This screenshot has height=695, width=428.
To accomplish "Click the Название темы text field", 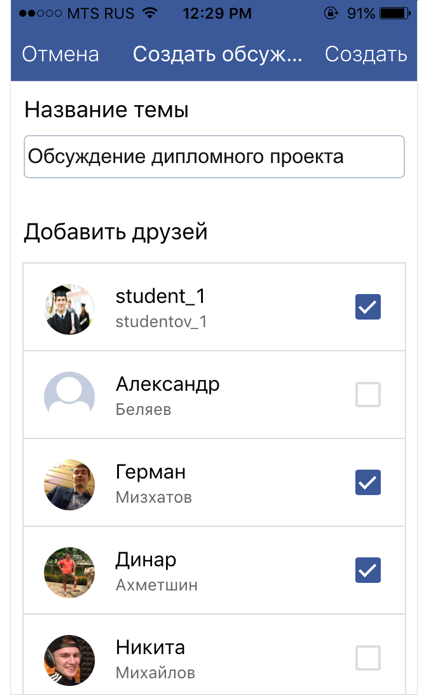I will pyautogui.click(x=214, y=156).
